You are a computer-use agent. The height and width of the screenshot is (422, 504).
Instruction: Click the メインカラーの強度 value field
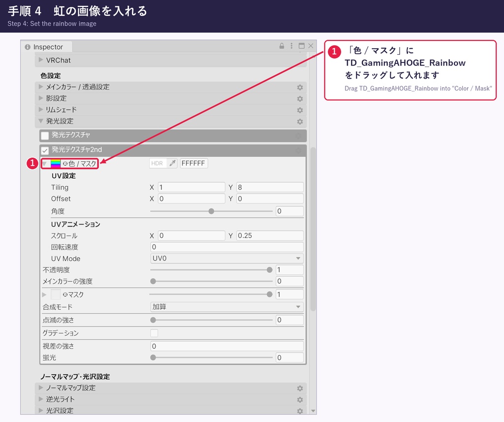[x=289, y=282]
